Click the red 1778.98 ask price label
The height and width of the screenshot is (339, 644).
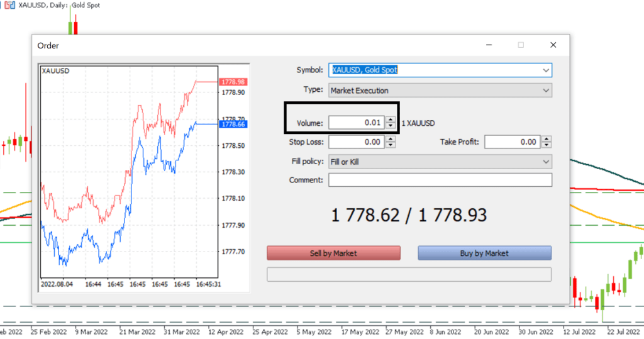[x=233, y=82]
